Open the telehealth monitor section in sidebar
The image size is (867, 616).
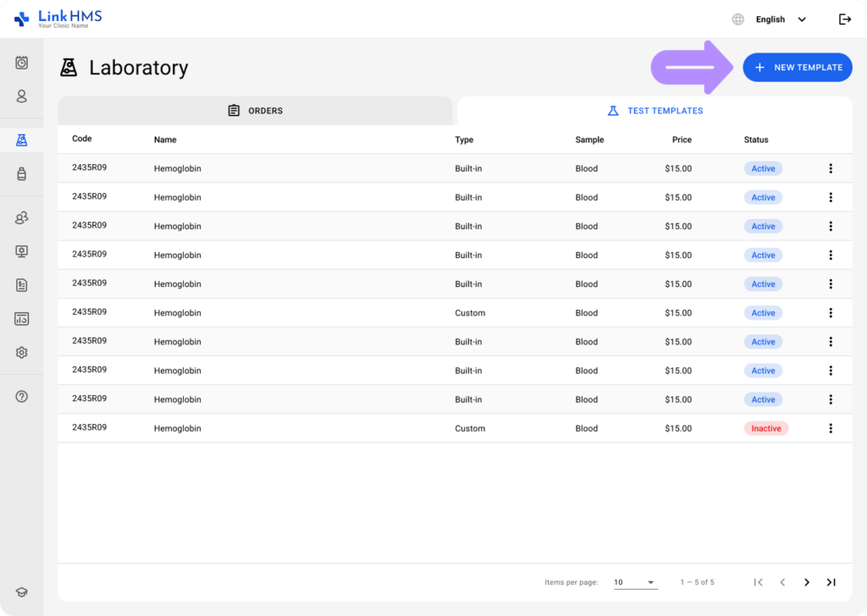[21, 251]
